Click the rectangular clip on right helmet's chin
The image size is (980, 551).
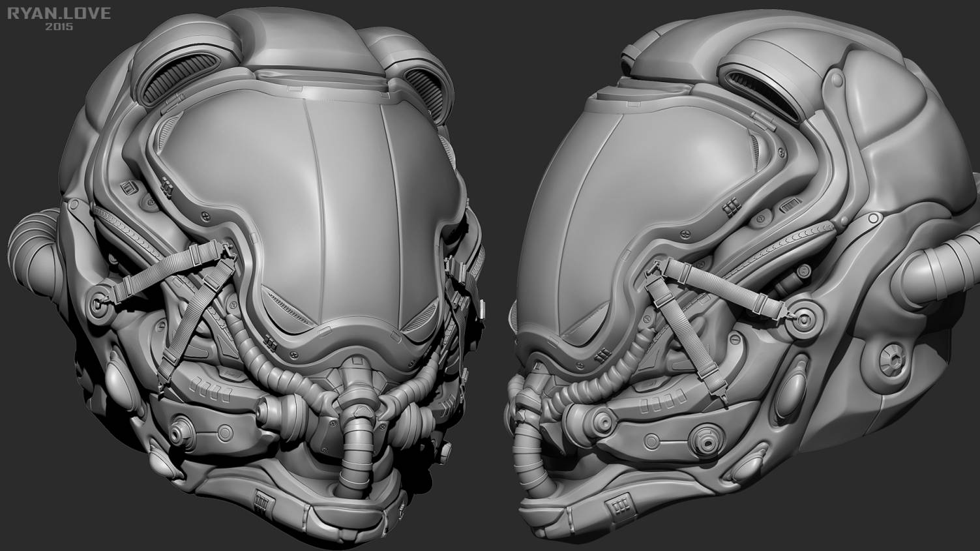point(615,507)
